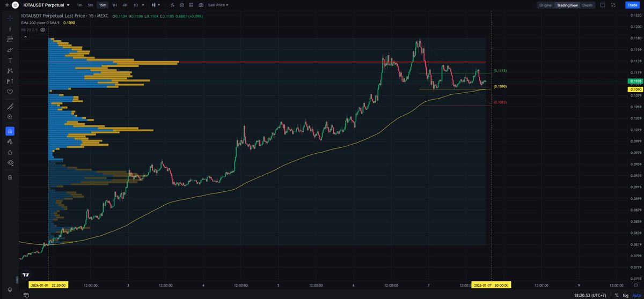The image size is (644, 299).
Task: Toggle lock all drawings
Action: [x=10, y=152]
